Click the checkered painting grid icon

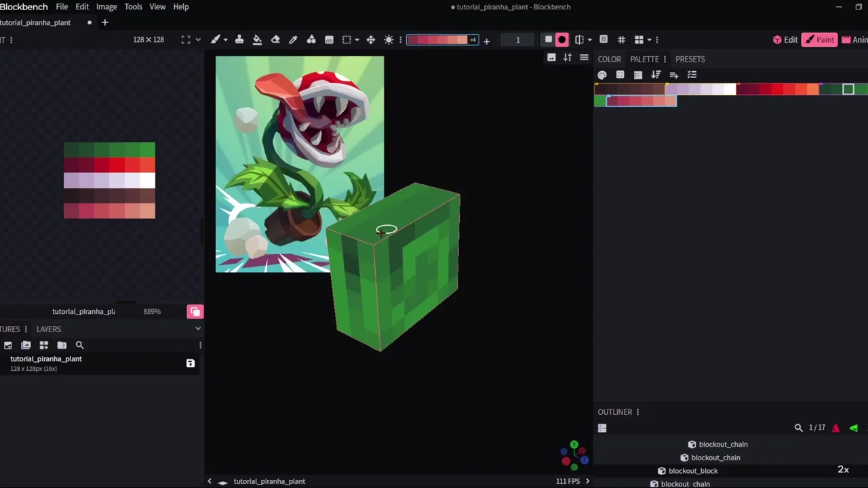(604, 39)
